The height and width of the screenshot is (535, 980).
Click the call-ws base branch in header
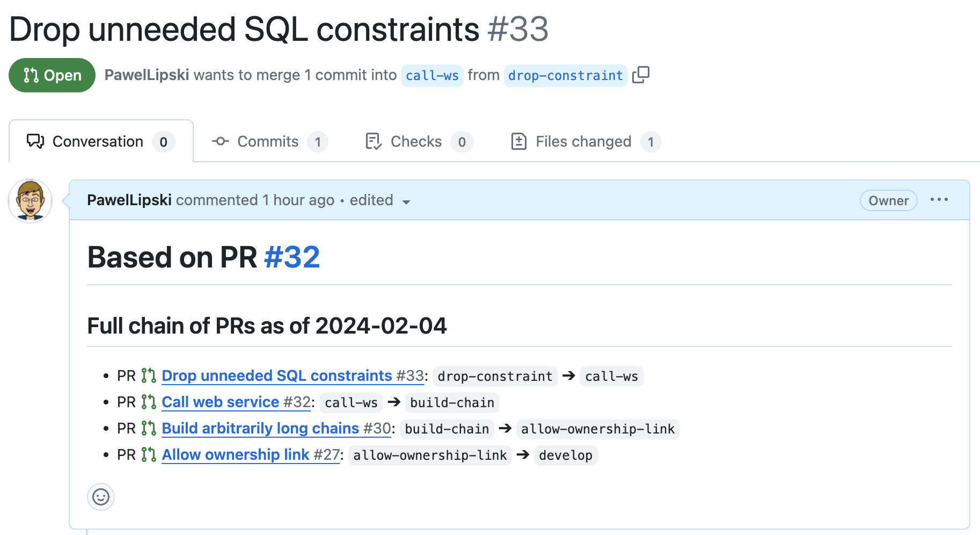[432, 75]
